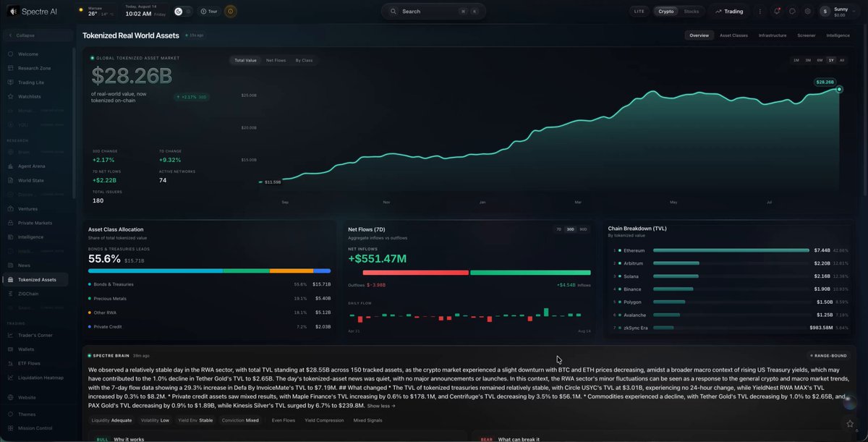This screenshot has width=868, height=442.
Task: Open the Intelligence tab
Action: tap(838, 35)
